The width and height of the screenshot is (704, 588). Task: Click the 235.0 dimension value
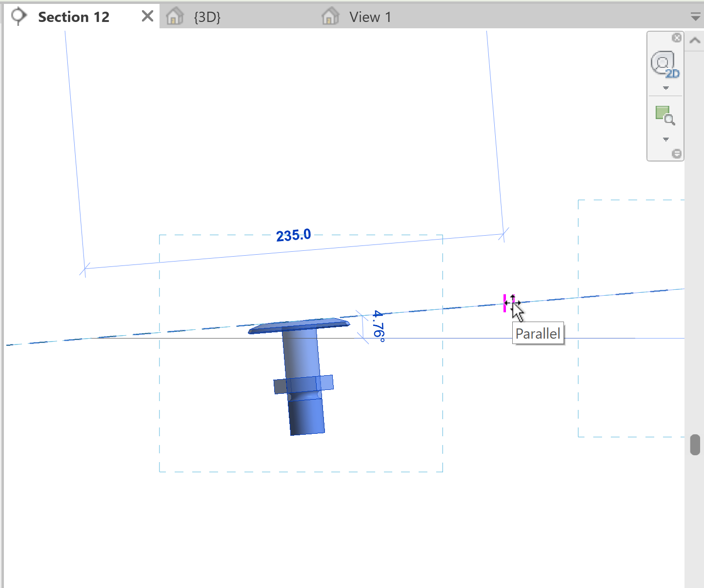294,235
